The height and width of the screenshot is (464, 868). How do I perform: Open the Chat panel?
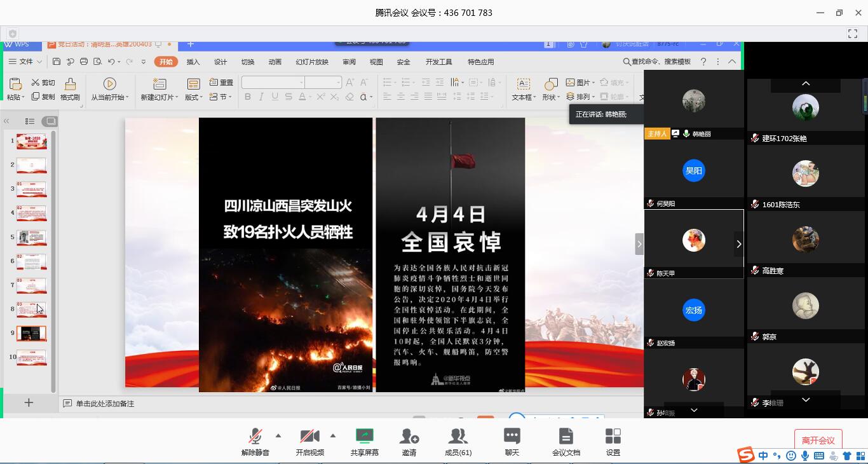click(x=512, y=437)
